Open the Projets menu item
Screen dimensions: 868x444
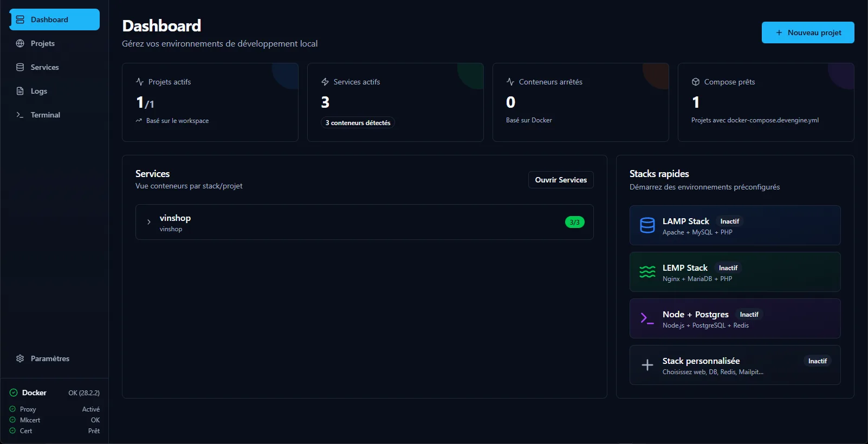55,43
